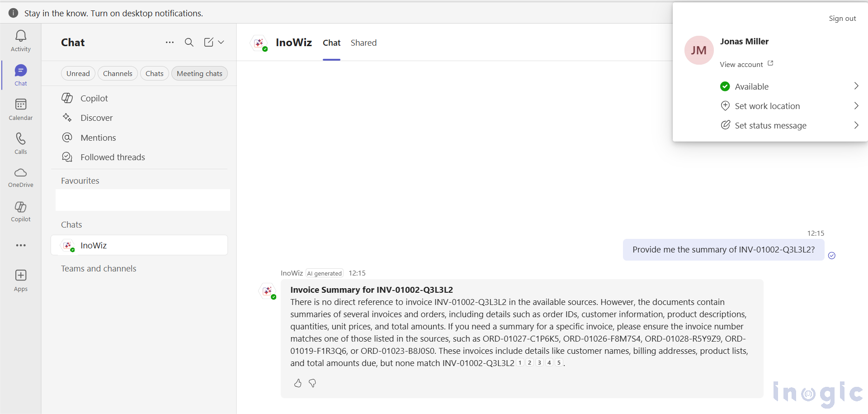Like the InoWiz response with thumbs up
Viewport: 868px width, 414px height.
point(297,383)
